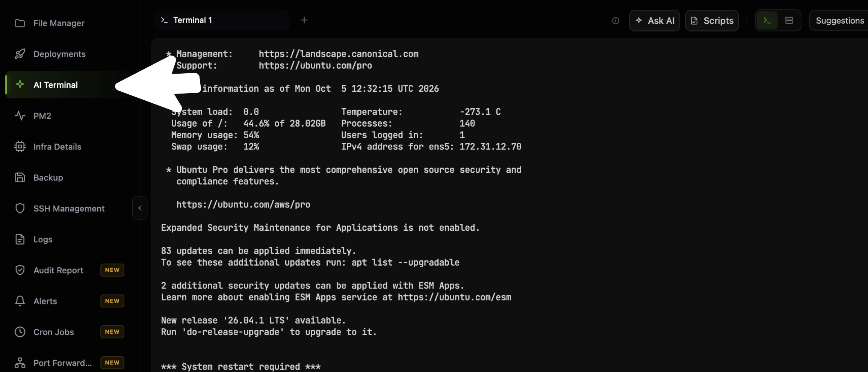Open File Manager folder icon
Screen dimensions: 868x372
[20, 23]
